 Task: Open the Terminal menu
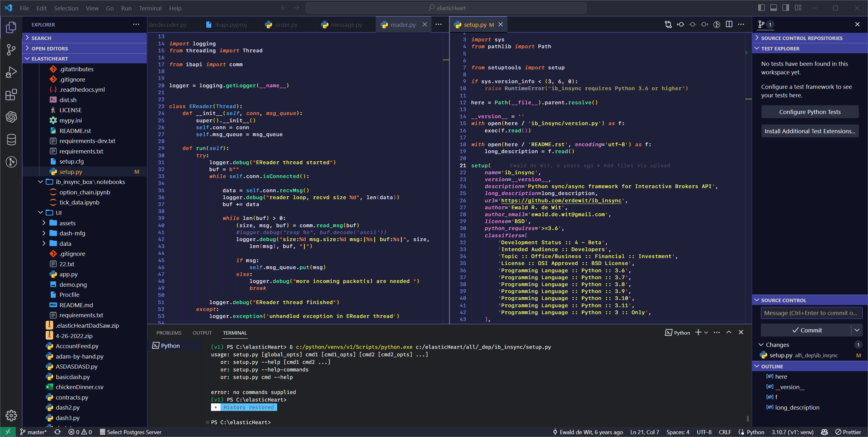coord(150,8)
